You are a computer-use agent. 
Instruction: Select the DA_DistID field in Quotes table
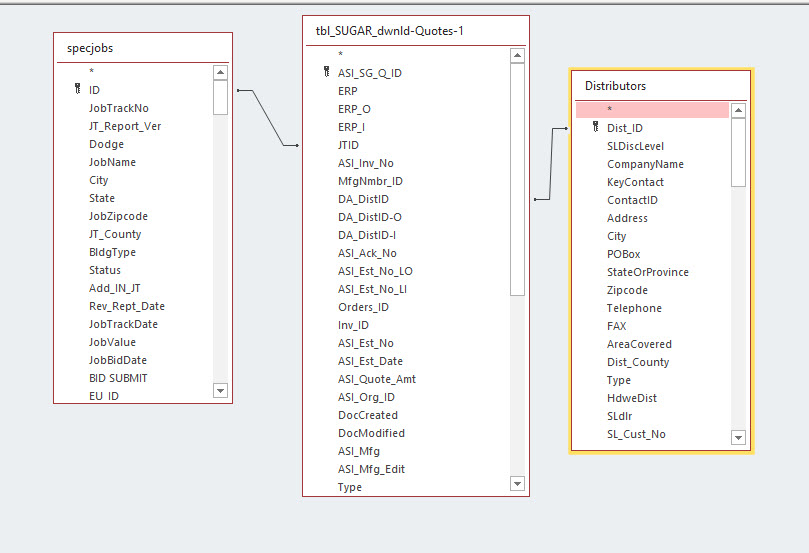pos(363,199)
